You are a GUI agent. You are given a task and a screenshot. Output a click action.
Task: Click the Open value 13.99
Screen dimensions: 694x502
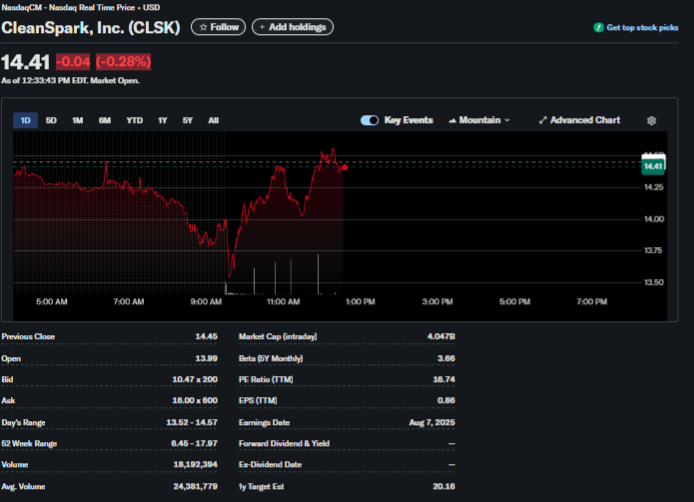[206, 358]
